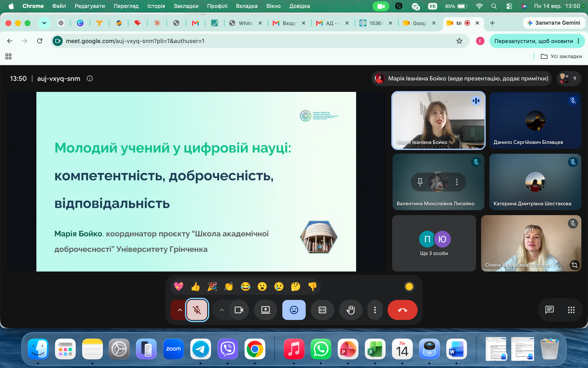Open the chat panel icon

(x=549, y=310)
